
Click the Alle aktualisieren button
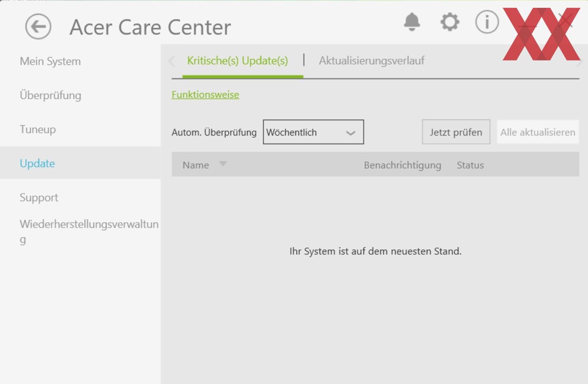[x=537, y=132]
